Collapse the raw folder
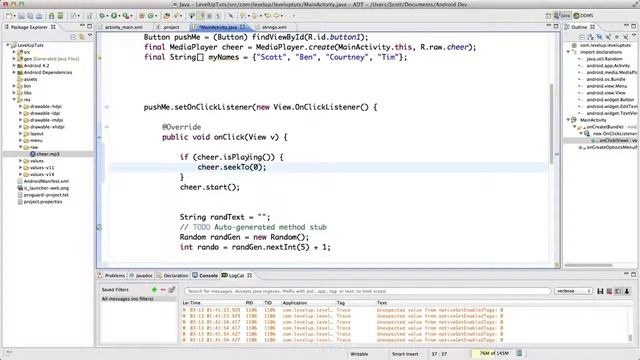 pos(20,147)
